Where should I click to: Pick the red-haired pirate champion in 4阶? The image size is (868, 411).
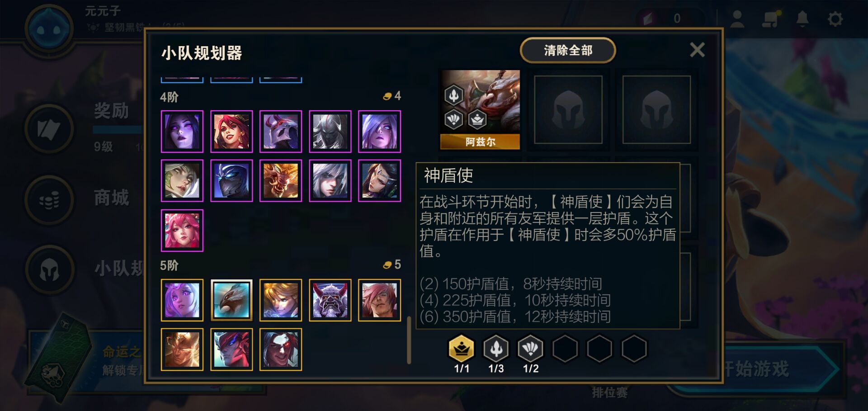[231, 132]
